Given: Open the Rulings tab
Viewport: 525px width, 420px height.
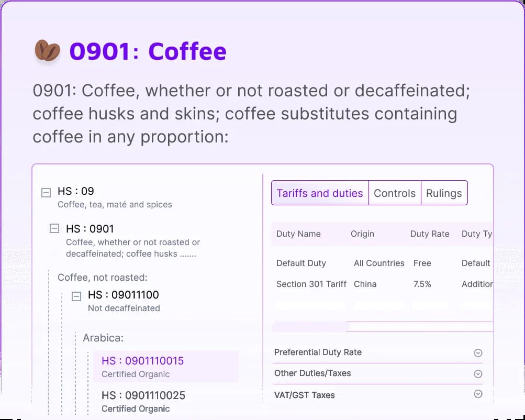Looking at the screenshot, I should pos(444,193).
